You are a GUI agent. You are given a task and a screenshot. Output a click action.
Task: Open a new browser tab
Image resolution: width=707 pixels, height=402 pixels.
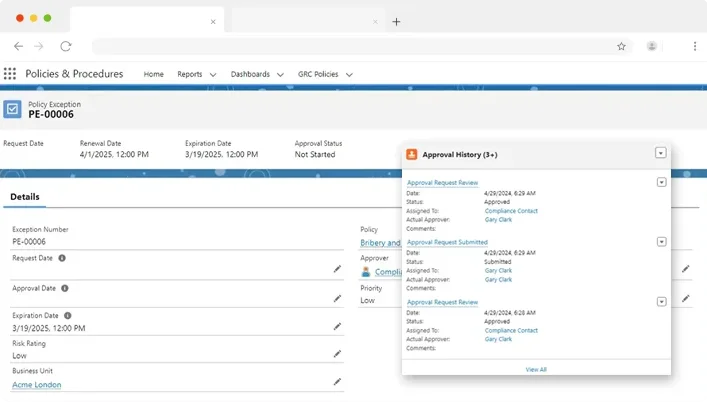click(x=396, y=22)
